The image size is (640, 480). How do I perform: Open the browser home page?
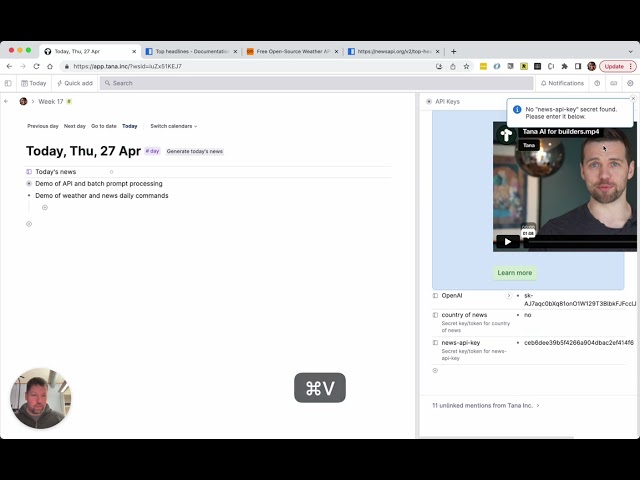pos(50,66)
